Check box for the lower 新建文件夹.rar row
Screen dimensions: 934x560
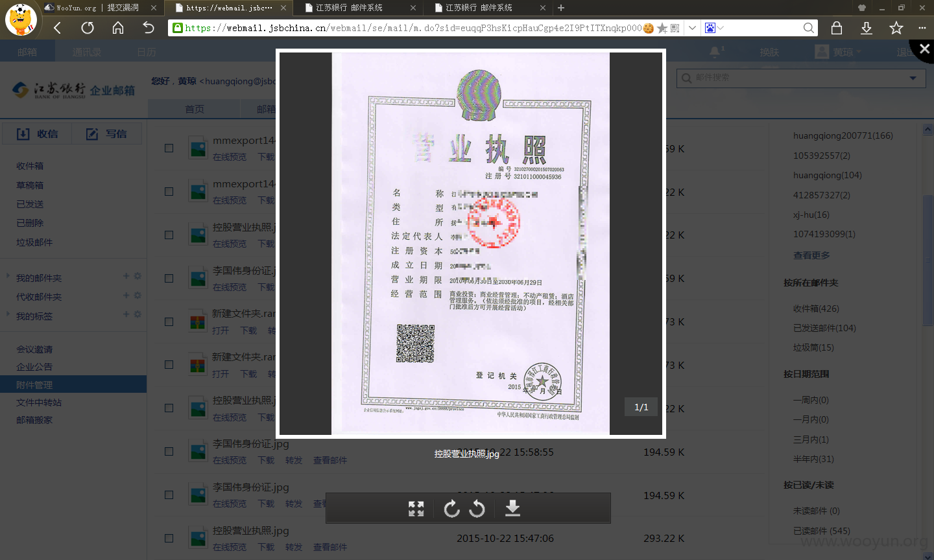coord(169,364)
